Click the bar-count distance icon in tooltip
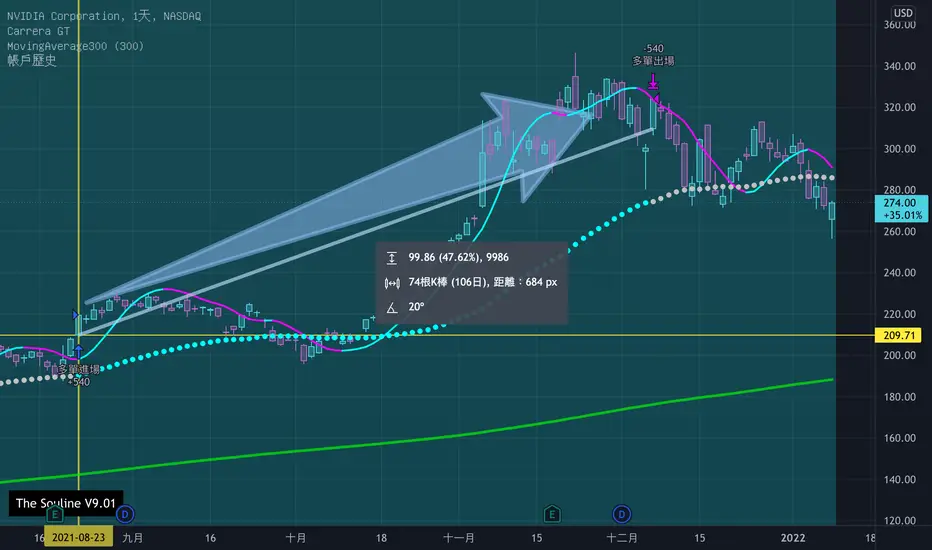 (x=392, y=283)
